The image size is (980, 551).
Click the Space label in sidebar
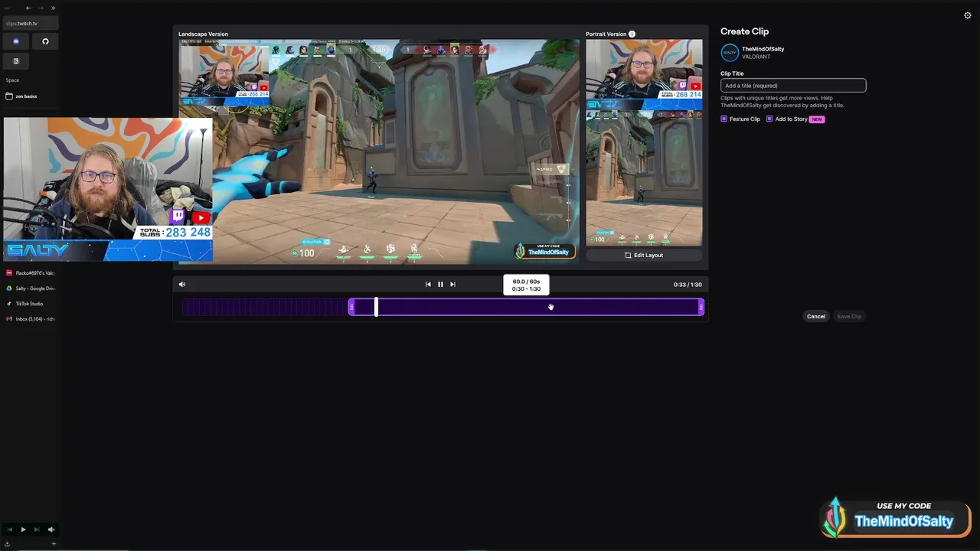point(12,80)
